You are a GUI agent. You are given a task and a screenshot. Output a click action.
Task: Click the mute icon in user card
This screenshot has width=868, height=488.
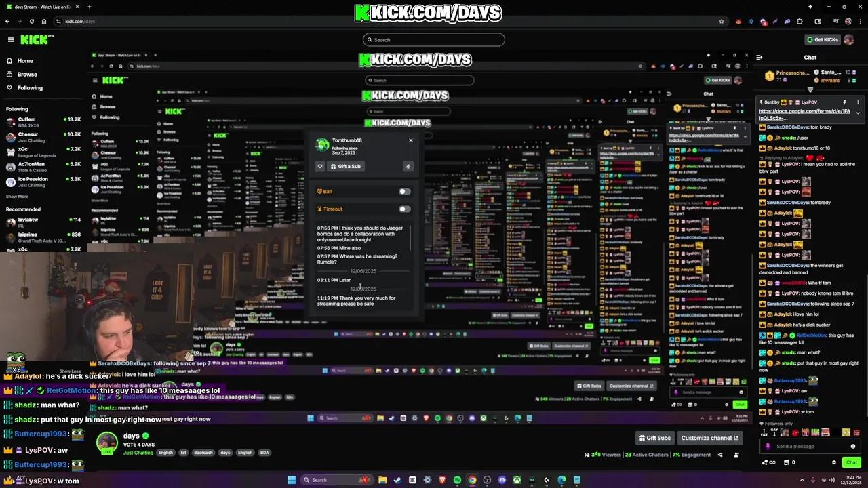[x=408, y=166]
